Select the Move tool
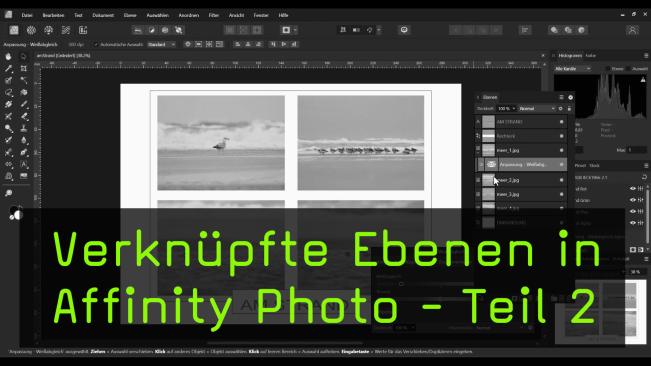This screenshot has width=651, height=366. point(24,56)
